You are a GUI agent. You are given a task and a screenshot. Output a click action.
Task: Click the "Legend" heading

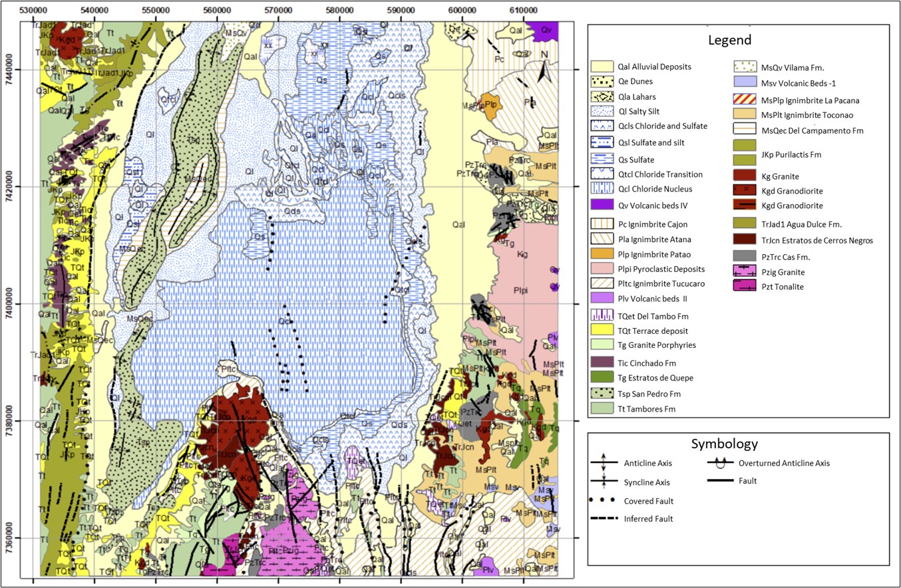click(730, 41)
